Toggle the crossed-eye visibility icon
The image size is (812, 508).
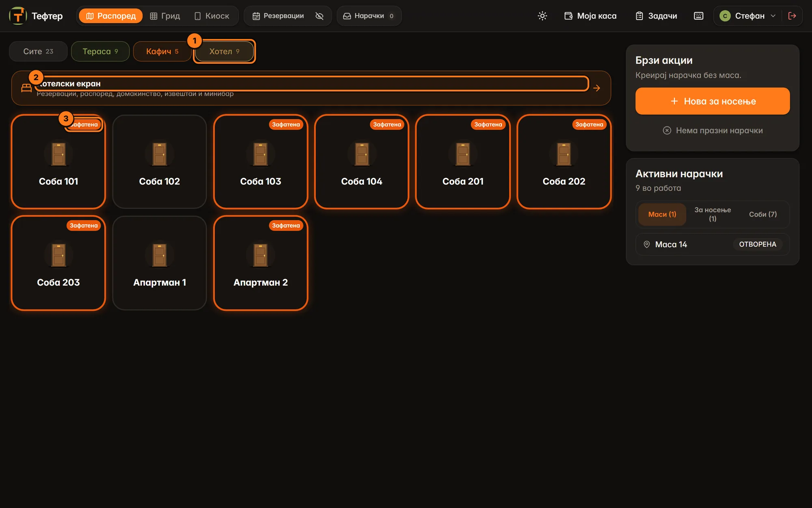(x=320, y=16)
